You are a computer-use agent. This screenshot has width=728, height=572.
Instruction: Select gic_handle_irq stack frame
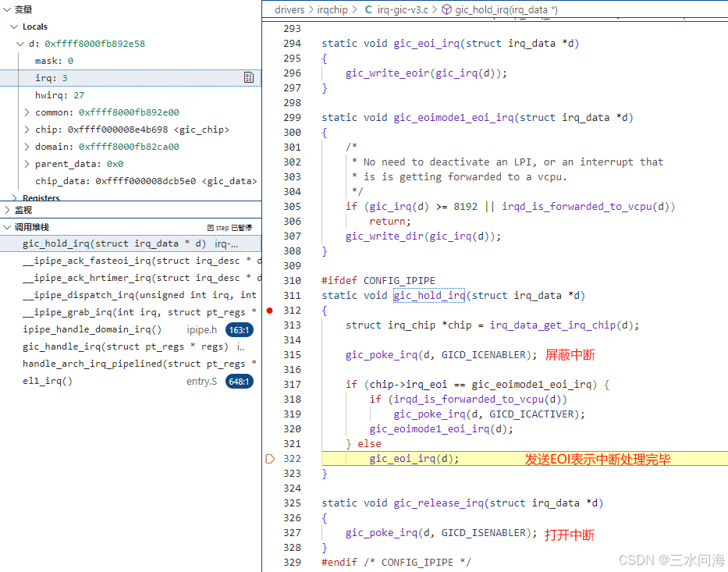point(130,346)
